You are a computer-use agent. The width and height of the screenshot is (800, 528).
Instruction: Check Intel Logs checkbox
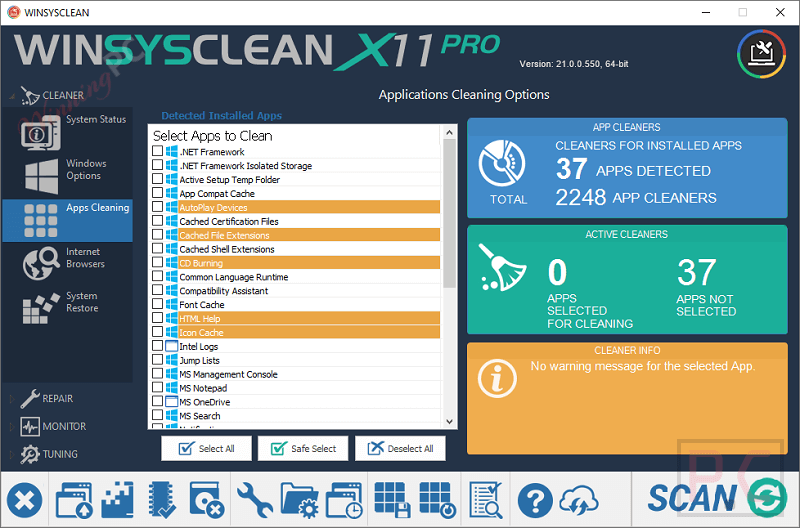pos(158,346)
